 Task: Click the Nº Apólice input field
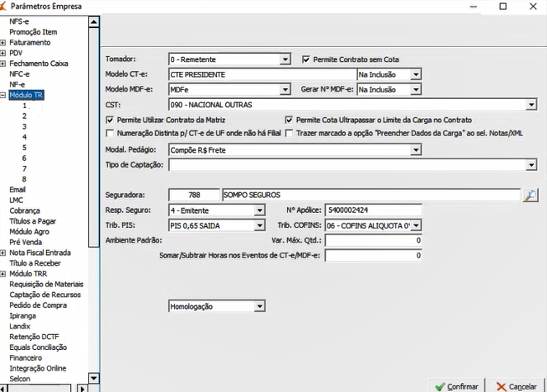click(373, 210)
